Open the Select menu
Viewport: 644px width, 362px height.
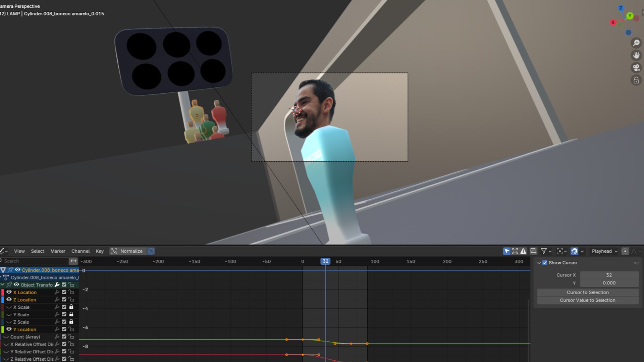coord(38,251)
